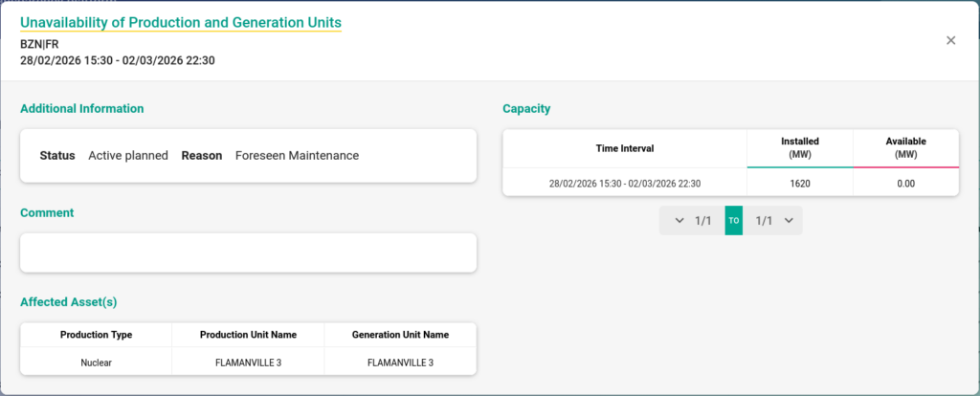Click the Foreseen Maintenance reason text

[297, 155]
